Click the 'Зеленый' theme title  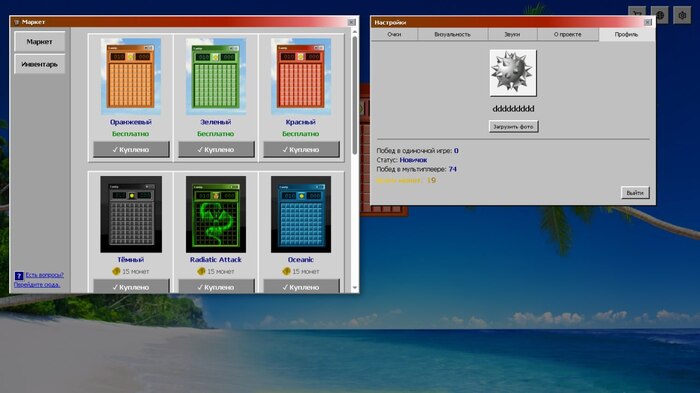click(x=216, y=122)
